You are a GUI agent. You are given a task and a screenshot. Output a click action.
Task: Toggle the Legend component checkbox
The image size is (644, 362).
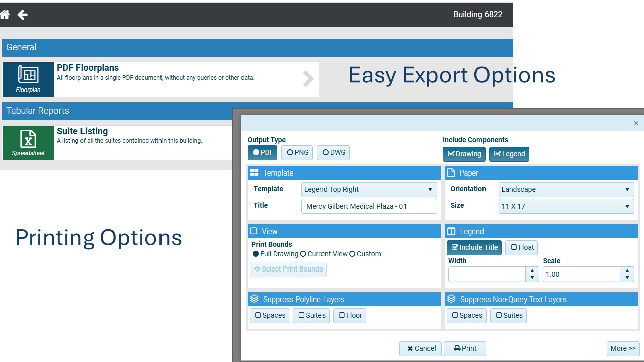tap(509, 154)
